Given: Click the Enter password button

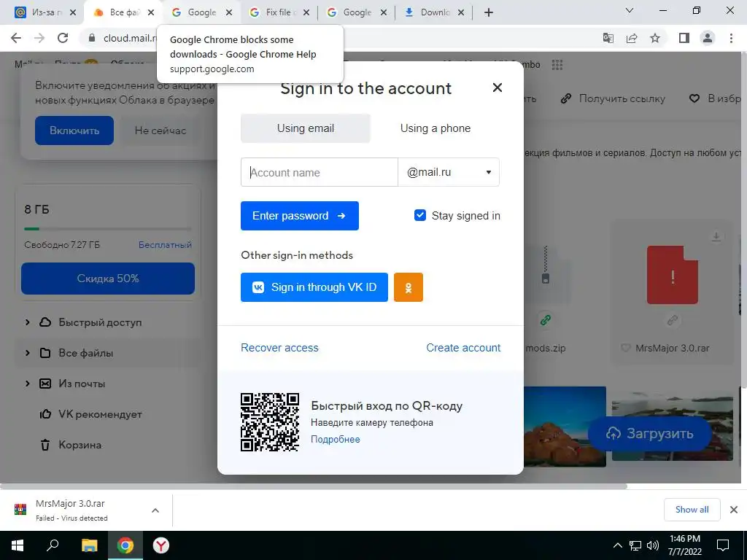Looking at the screenshot, I should pos(299,216).
